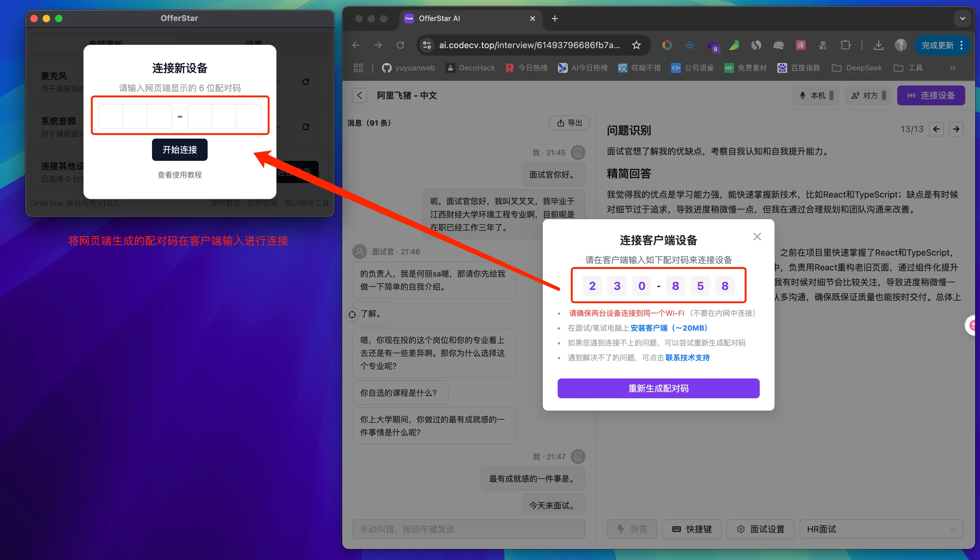Click the icon beside 我 · 21:45 message

(x=578, y=152)
